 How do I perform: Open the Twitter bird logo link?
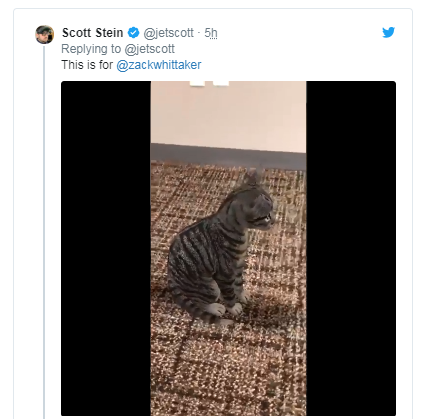pyautogui.click(x=388, y=32)
